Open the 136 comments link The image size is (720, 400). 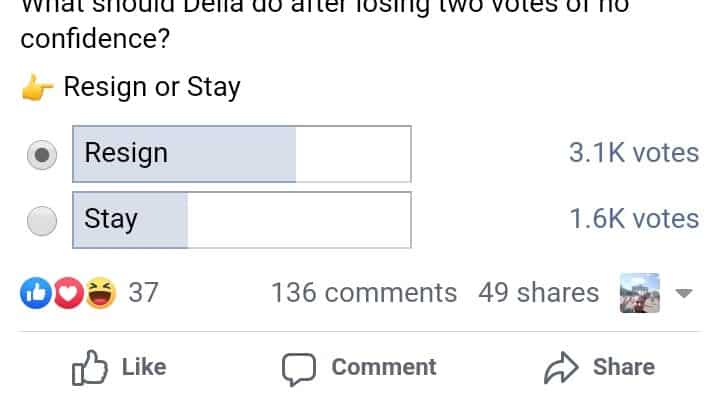click(364, 293)
